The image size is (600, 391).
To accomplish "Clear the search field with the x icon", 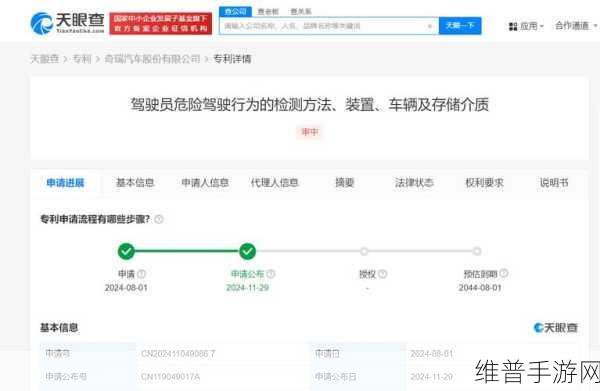I will tap(429, 26).
